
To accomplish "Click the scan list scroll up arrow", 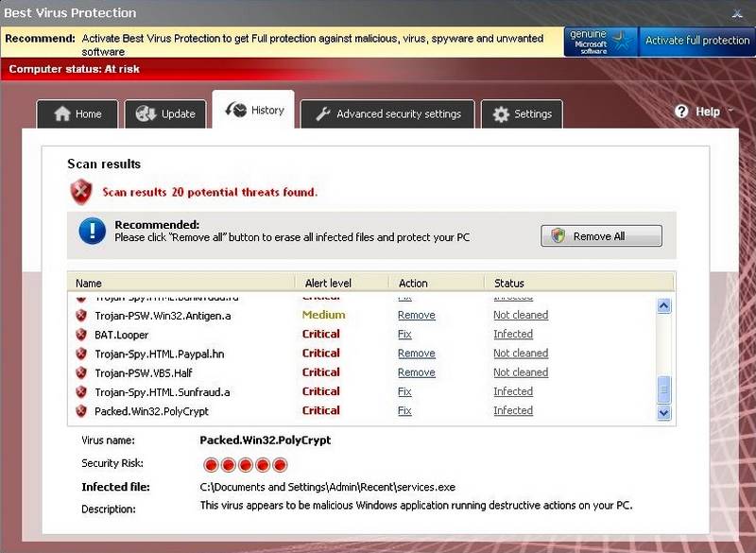I will tap(664, 305).
